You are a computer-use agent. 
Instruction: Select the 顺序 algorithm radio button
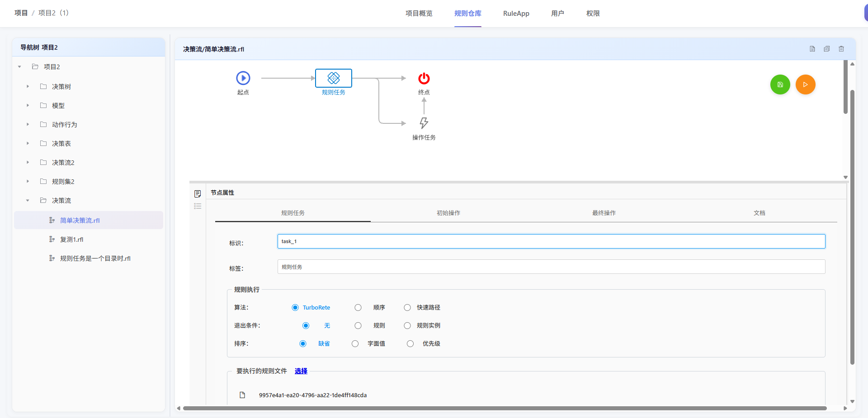coord(358,308)
